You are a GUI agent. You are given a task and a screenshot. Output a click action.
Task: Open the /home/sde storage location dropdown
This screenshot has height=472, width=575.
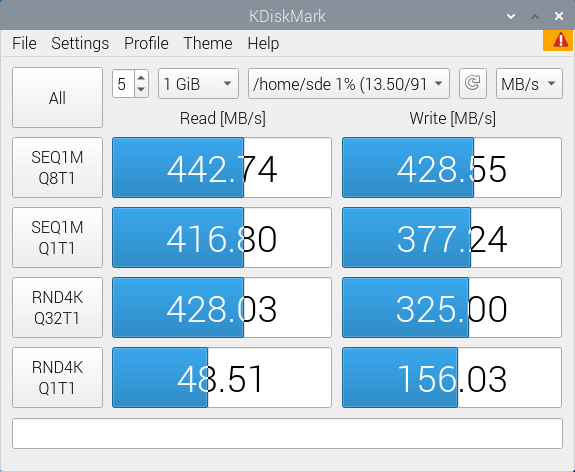[x=349, y=84]
